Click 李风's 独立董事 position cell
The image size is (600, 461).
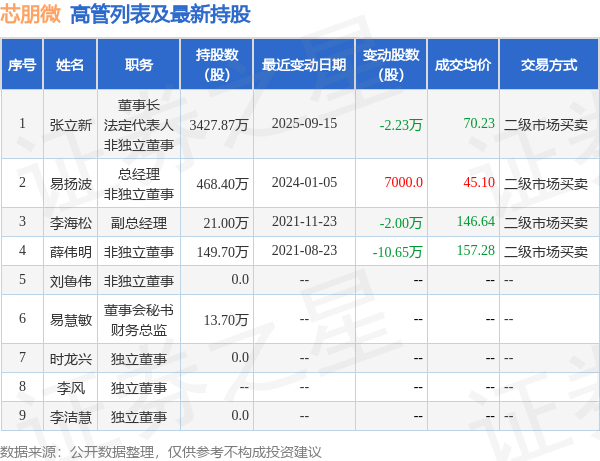click(x=139, y=388)
